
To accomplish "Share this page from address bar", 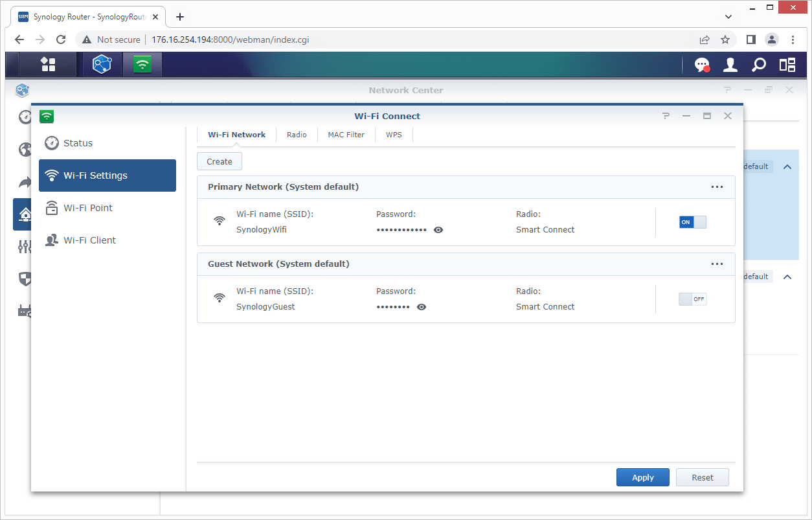I will [705, 40].
